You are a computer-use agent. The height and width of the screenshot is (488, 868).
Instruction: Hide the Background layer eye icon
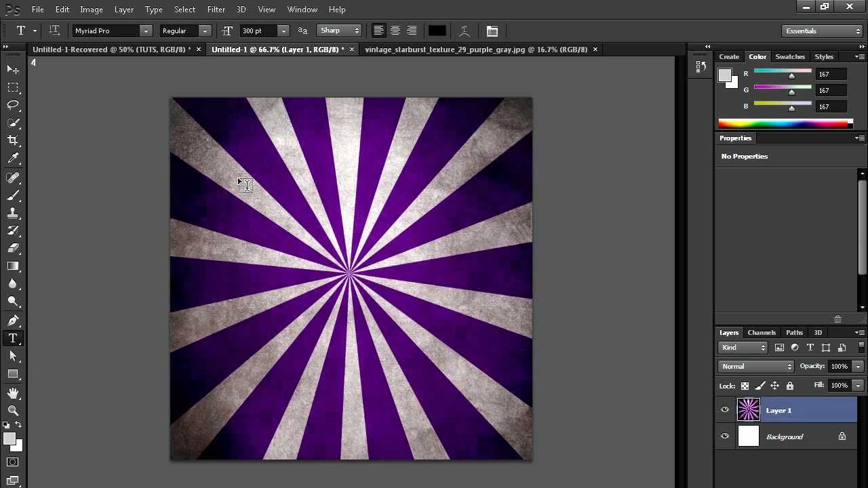pyautogui.click(x=725, y=436)
